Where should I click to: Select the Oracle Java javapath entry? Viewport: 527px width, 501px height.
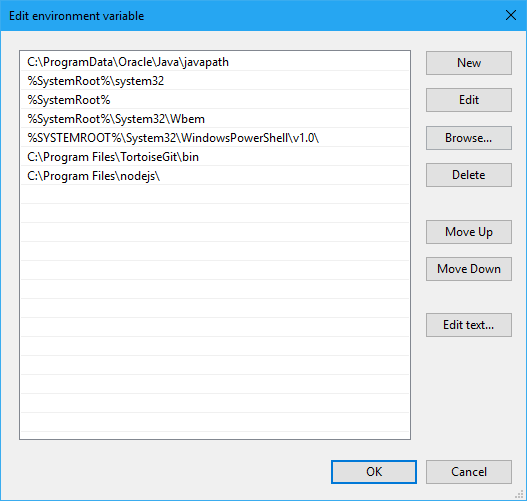(215, 62)
